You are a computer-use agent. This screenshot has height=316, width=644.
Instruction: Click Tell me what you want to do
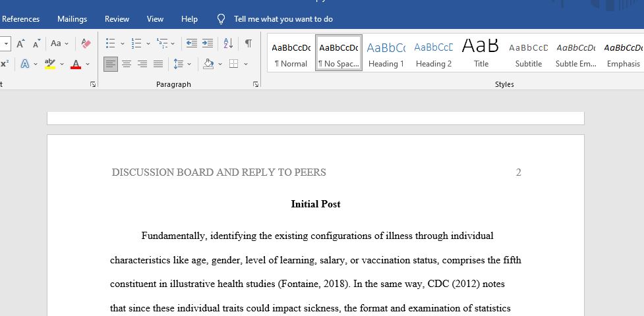[283, 19]
